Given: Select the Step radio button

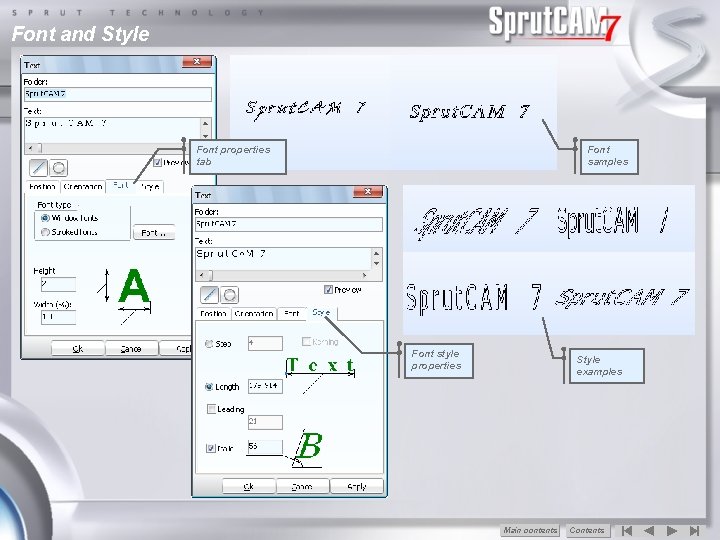Looking at the screenshot, I should point(209,343).
